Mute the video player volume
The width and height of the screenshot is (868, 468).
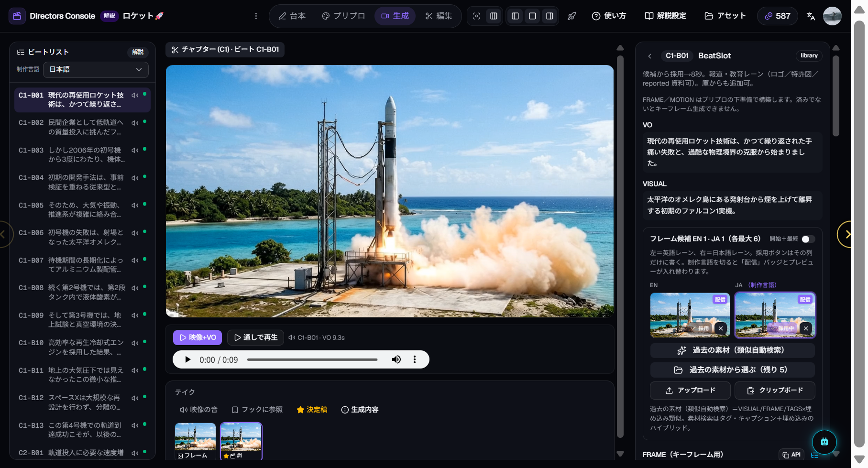pos(396,359)
